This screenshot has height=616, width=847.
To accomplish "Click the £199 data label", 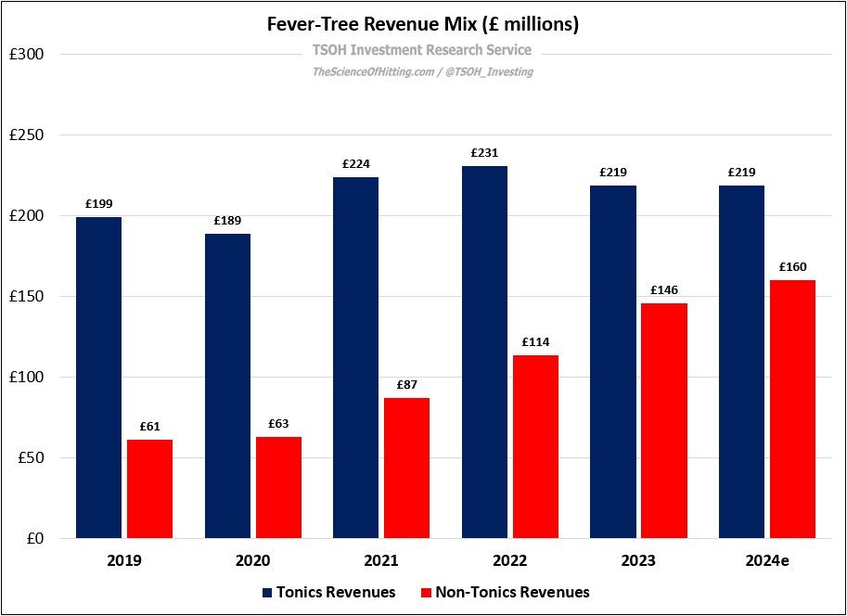I will (99, 204).
